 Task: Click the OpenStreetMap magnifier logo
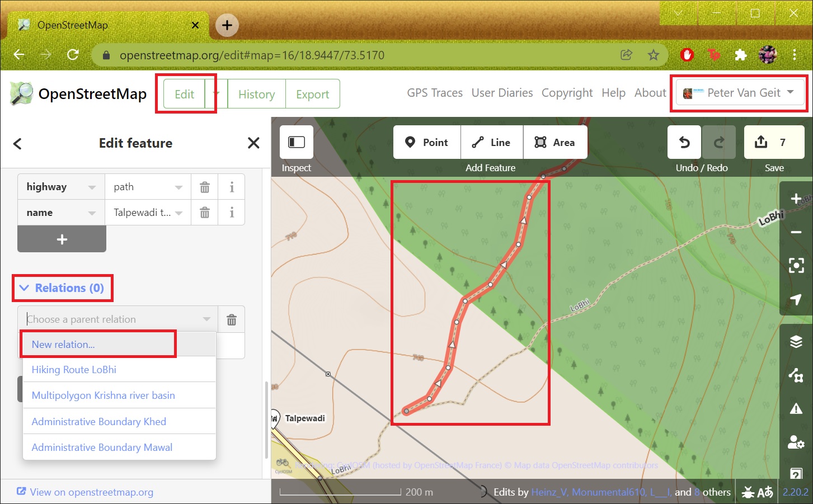[22, 93]
